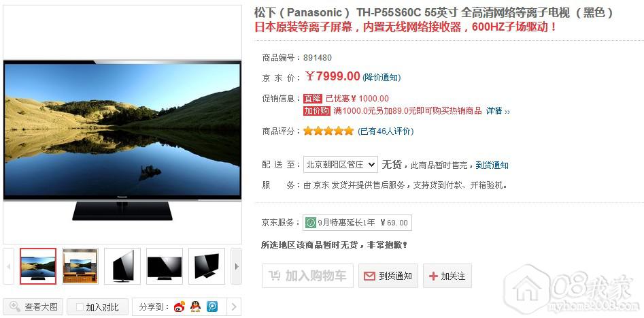Viewport: 644px width, 318px height.
Task: Click the shopping cart icon on 加入购物车
Action: [x=274, y=276]
